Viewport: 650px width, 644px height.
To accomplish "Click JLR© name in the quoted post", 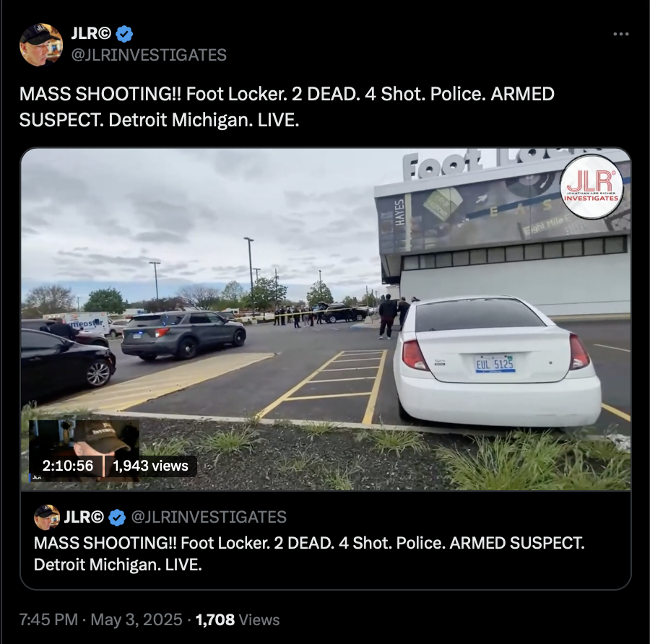I will 84,517.
